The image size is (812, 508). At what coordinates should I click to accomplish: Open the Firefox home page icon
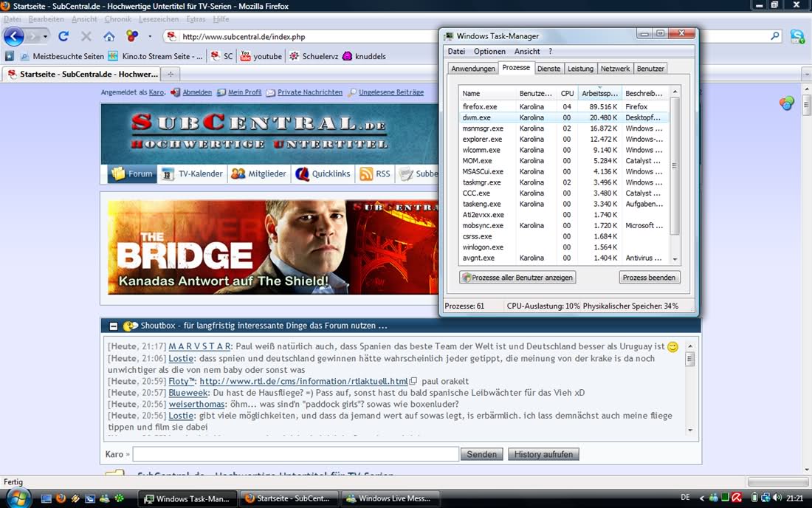click(109, 36)
